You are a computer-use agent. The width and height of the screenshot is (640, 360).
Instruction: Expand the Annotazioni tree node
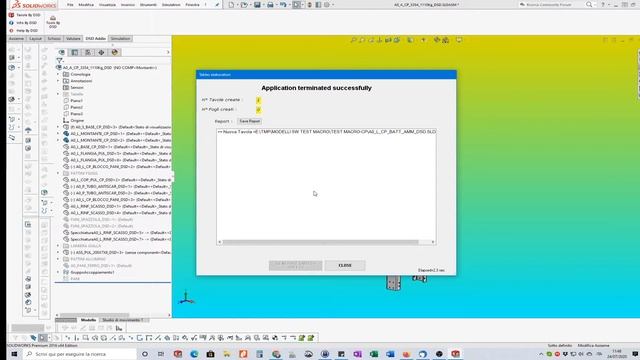pyautogui.click(x=58, y=81)
